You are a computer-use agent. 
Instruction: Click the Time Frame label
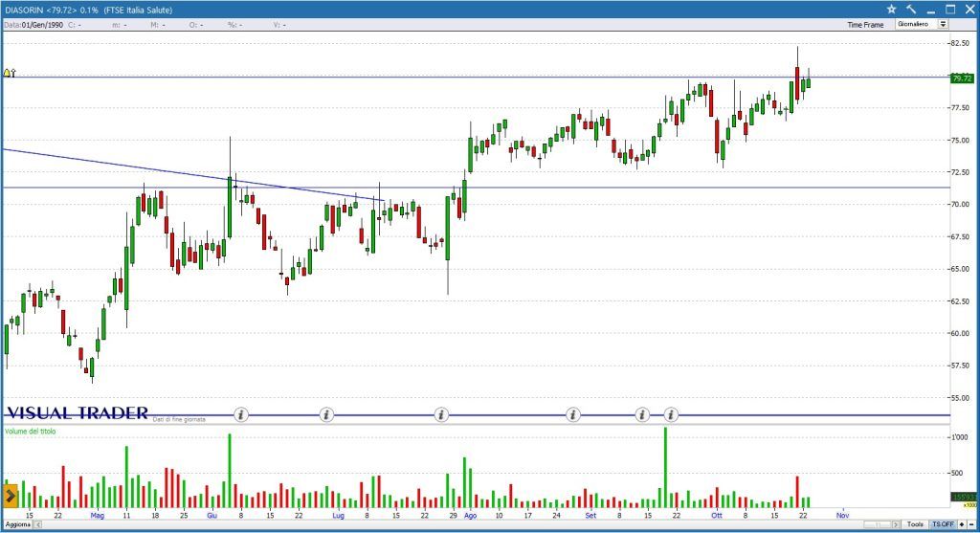pos(865,25)
